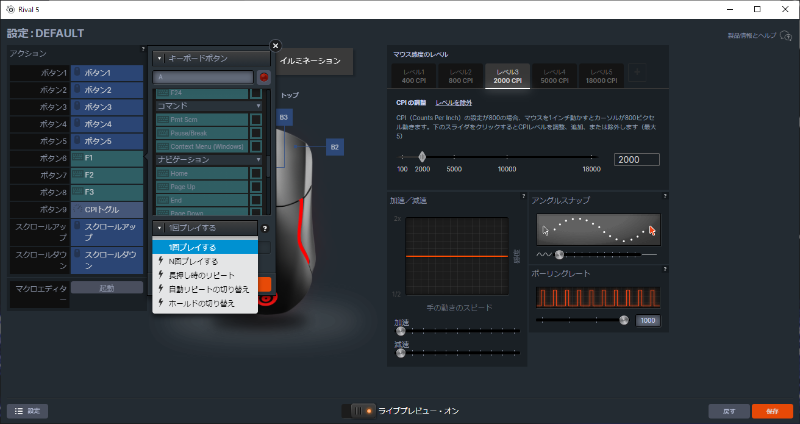Collapse the コマンド key group
The width and height of the screenshot is (800, 424).
click(x=209, y=106)
